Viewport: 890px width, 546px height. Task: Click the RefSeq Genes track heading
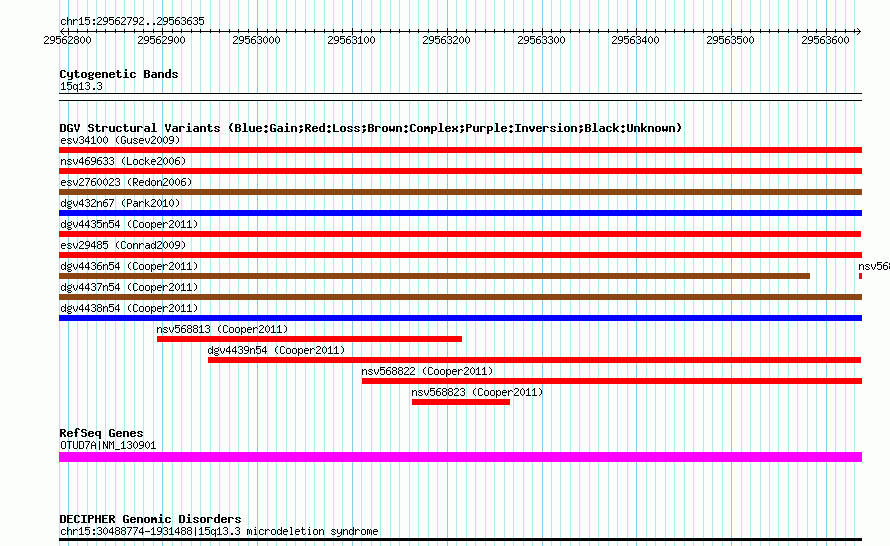click(x=102, y=433)
